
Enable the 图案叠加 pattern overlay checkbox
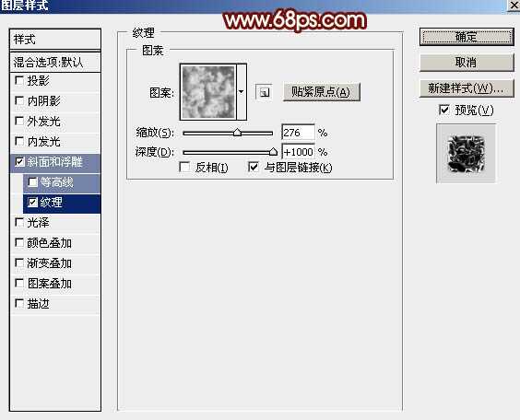click(19, 284)
